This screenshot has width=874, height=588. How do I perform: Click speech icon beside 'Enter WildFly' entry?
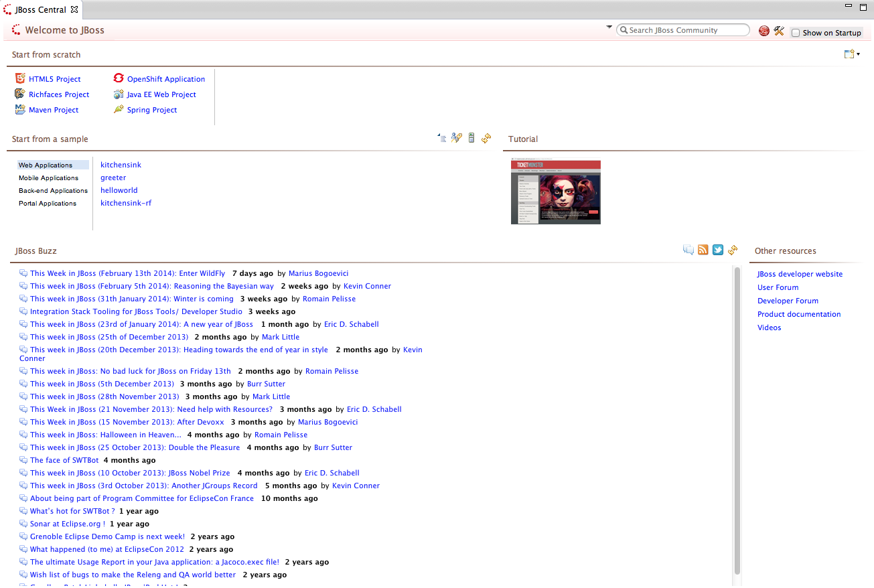23,273
